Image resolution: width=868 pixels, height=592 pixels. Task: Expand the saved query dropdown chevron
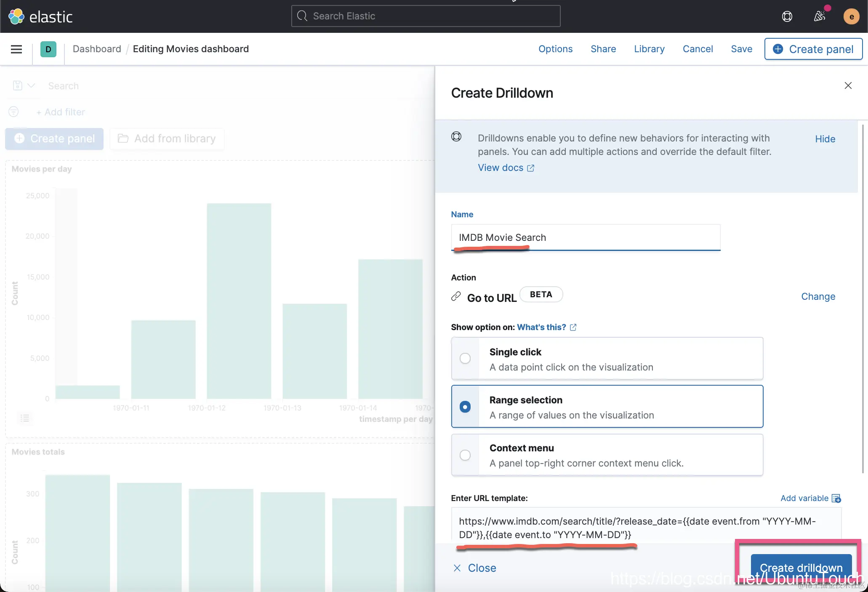(x=31, y=85)
